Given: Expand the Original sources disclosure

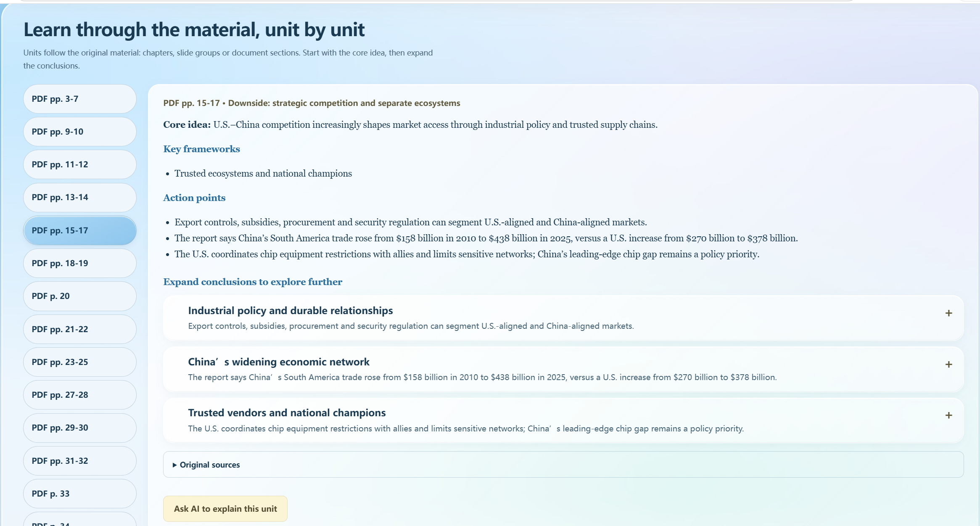Looking at the screenshot, I should pyautogui.click(x=563, y=465).
